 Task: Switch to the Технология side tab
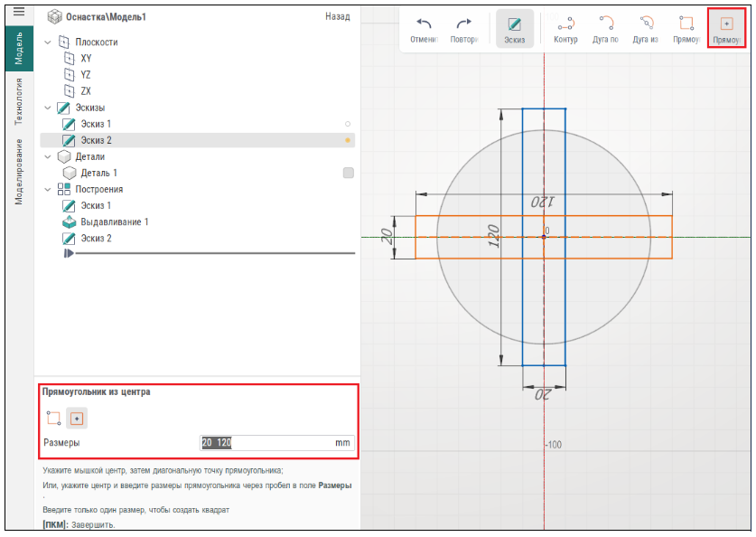[18, 101]
